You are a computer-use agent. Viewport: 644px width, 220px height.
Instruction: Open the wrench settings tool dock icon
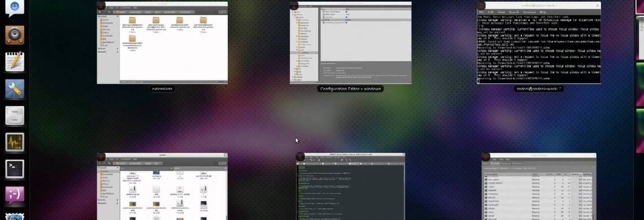tap(15, 89)
